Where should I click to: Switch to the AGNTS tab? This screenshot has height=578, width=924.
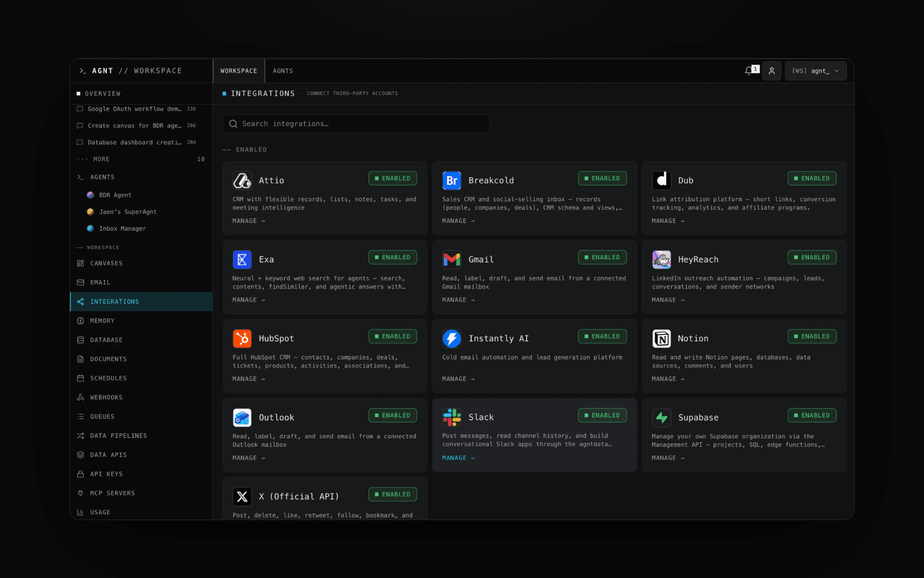coord(283,71)
